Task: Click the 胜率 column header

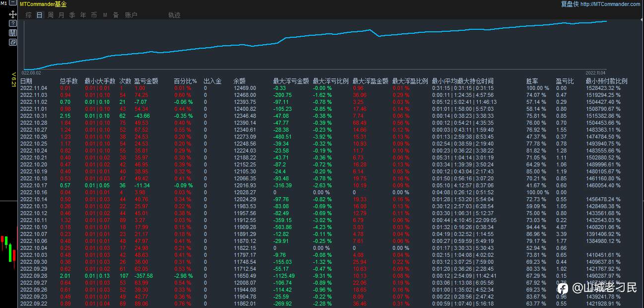Action: [532, 81]
